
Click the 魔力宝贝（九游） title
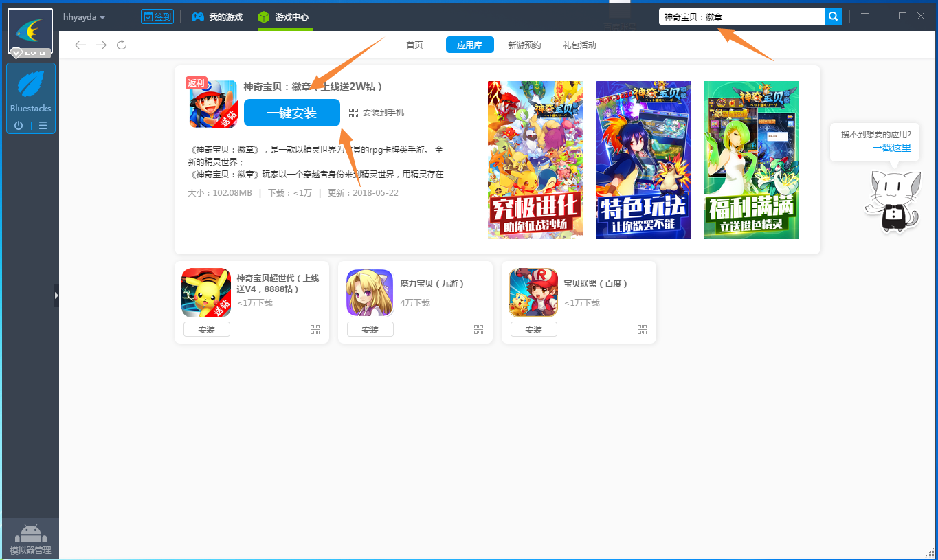pos(433,284)
